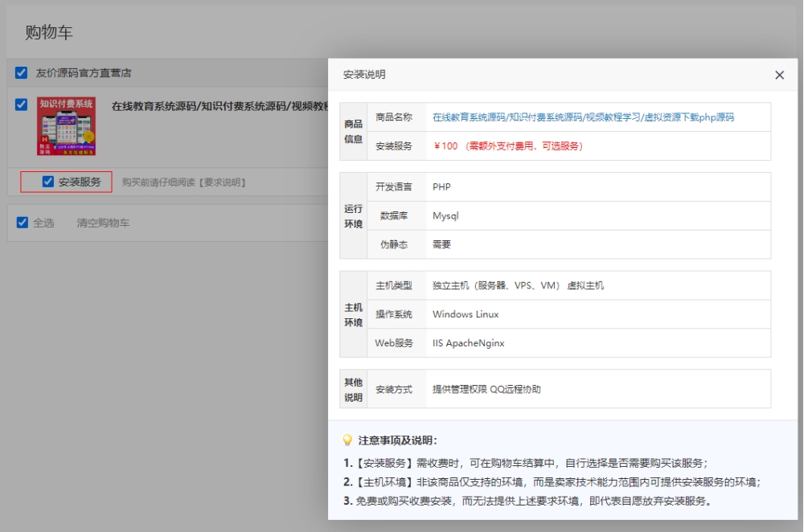Uncheck the product item checkbox beside the red thumbnail
This screenshot has width=804, height=532.
pyautogui.click(x=21, y=104)
